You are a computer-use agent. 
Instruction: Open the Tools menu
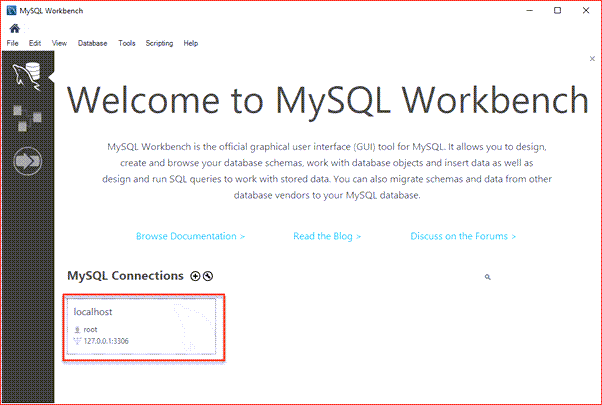(127, 44)
